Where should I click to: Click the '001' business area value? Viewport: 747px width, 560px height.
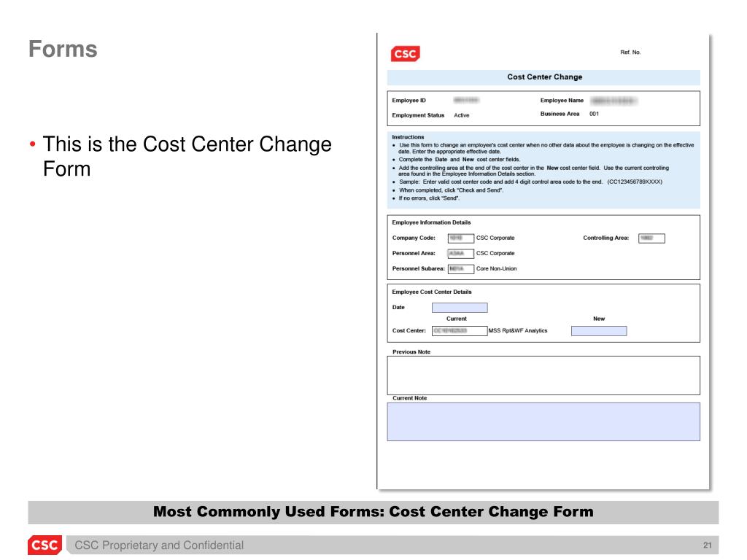pos(594,114)
